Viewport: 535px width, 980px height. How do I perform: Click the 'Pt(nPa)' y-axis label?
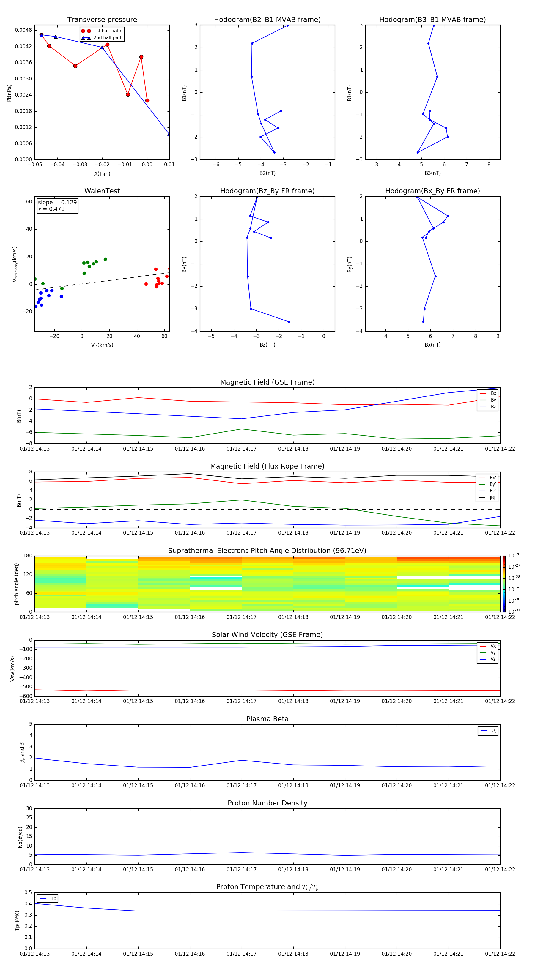point(9,93)
